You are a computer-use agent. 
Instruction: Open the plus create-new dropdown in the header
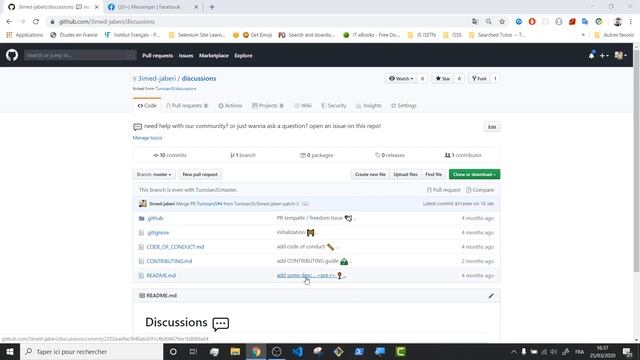[x=604, y=56]
